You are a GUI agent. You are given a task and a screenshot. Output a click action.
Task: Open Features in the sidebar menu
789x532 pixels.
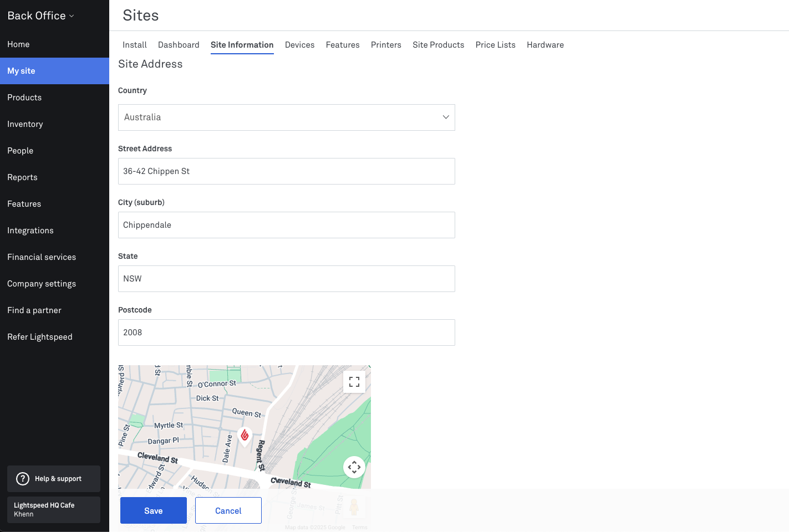[x=54, y=204]
